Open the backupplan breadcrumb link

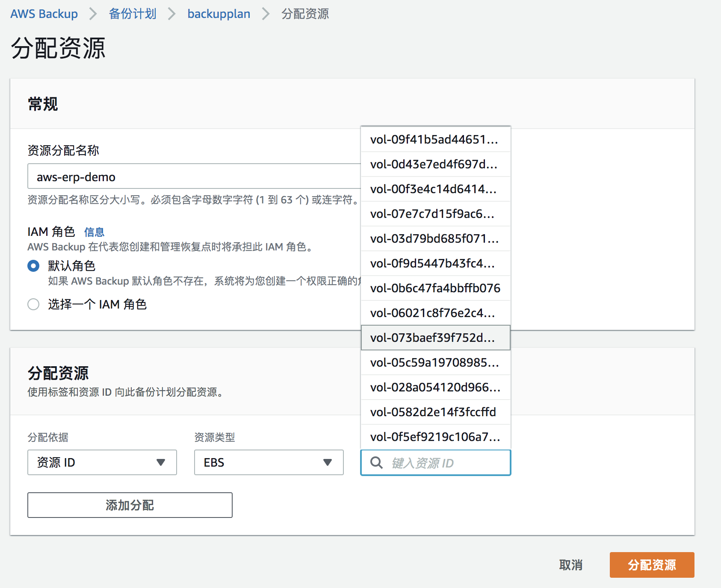pyautogui.click(x=219, y=14)
